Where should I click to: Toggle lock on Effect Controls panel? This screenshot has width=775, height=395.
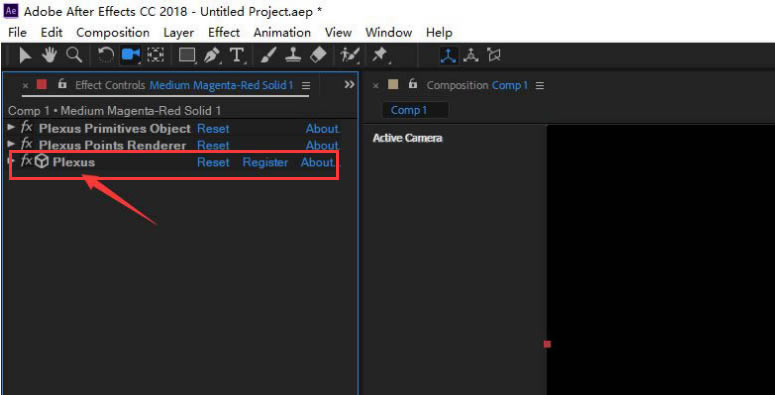tap(62, 84)
